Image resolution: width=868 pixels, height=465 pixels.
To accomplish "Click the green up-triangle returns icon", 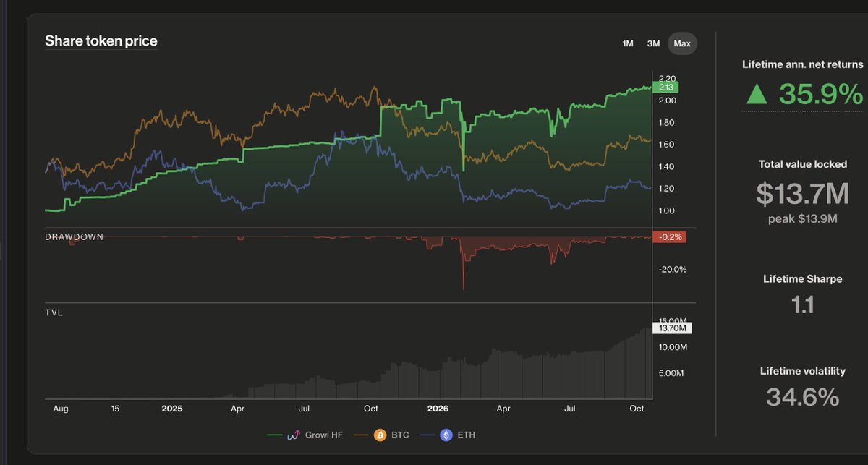I will click(x=757, y=94).
